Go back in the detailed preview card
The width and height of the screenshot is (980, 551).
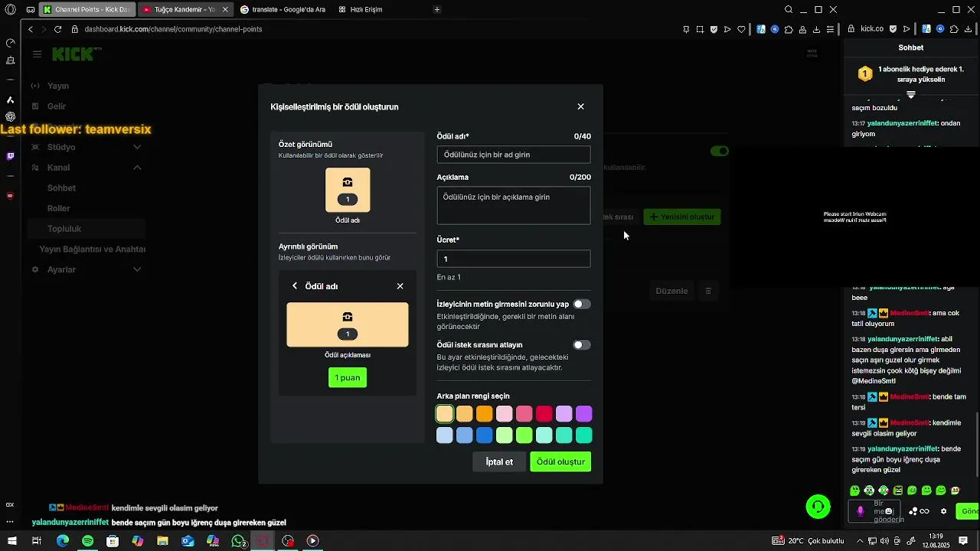(295, 286)
